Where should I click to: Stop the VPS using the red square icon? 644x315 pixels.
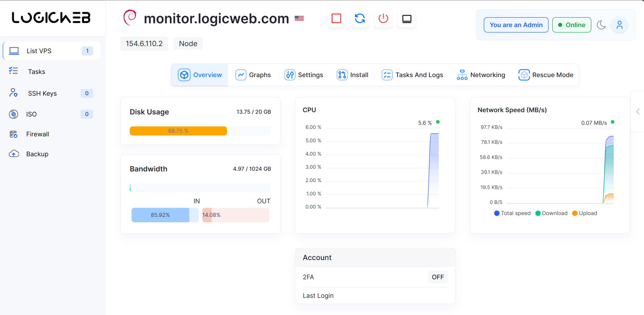click(x=336, y=18)
